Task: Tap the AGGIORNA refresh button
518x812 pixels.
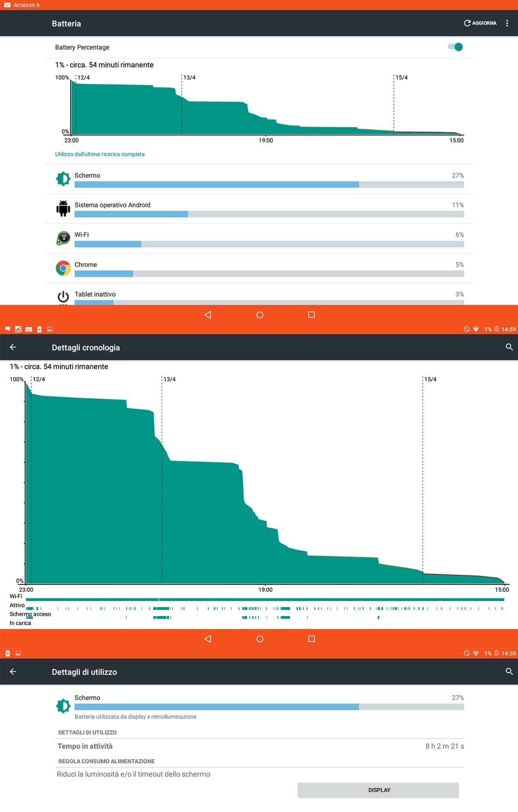Action: pyautogui.click(x=480, y=23)
